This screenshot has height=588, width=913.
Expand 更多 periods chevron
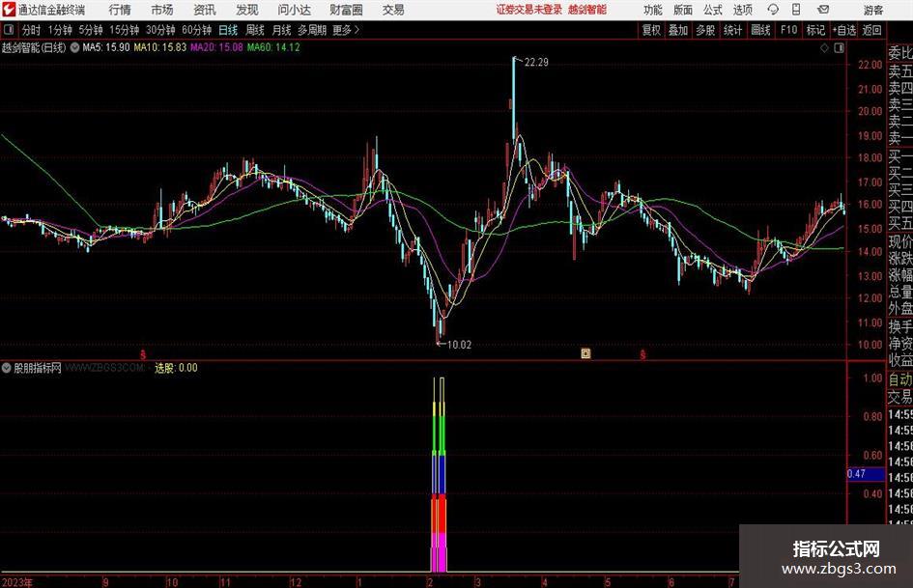(x=346, y=30)
